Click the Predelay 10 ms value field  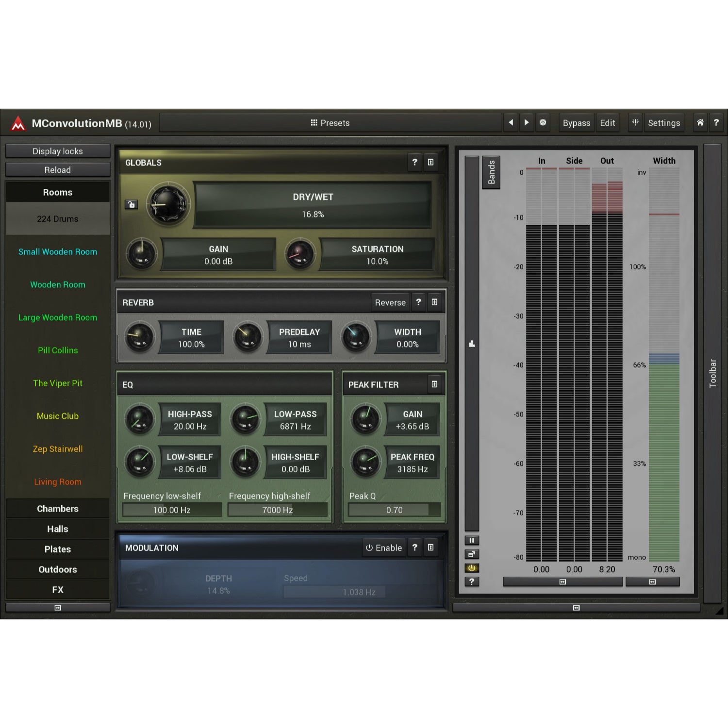[x=299, y=338]
